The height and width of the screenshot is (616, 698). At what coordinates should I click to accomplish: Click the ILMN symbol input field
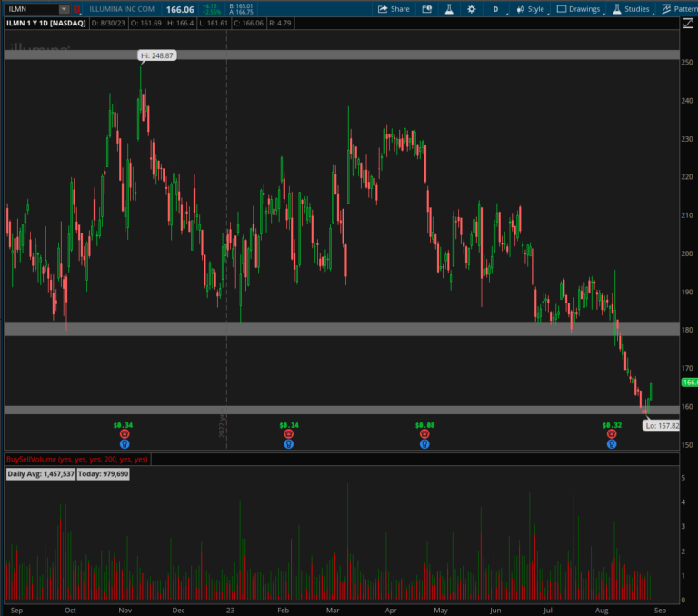31,9
